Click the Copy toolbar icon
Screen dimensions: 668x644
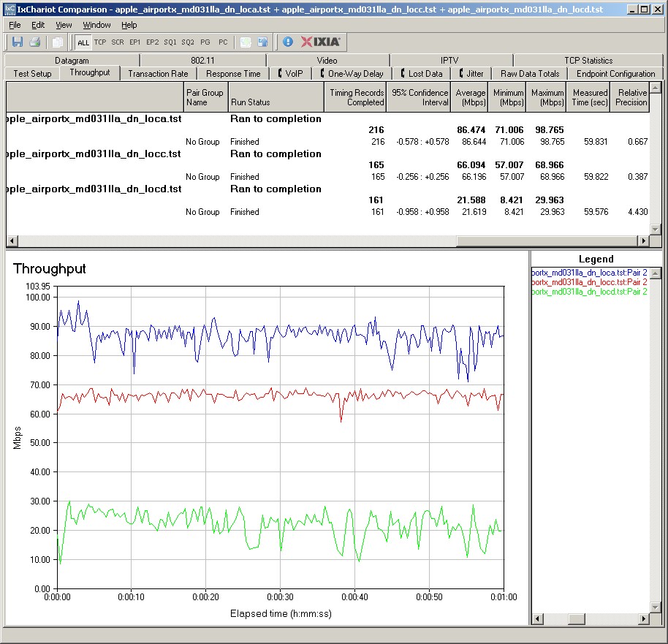pos(57,42)
